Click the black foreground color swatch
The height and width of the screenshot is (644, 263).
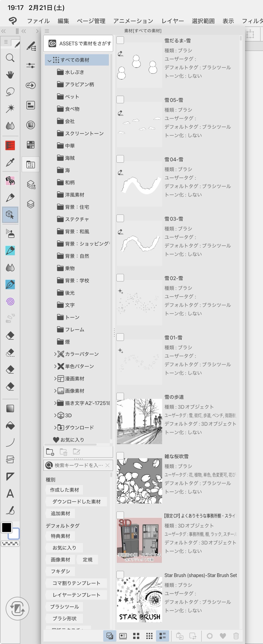tap(7, 527)
